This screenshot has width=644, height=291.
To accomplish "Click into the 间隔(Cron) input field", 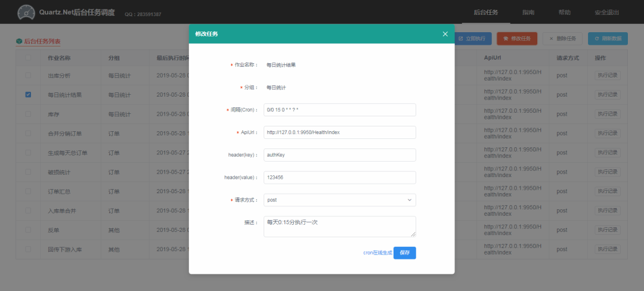I will click(339, 110).
